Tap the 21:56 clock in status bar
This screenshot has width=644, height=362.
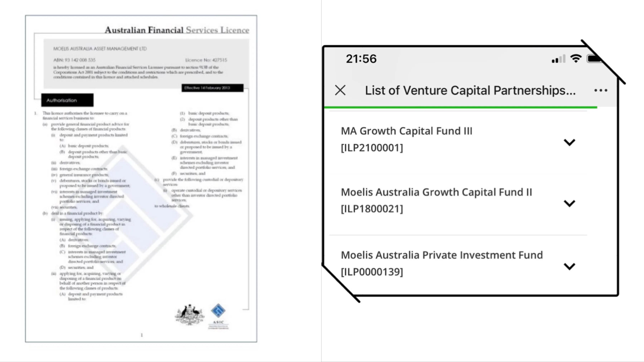click(x=361, y=59)
